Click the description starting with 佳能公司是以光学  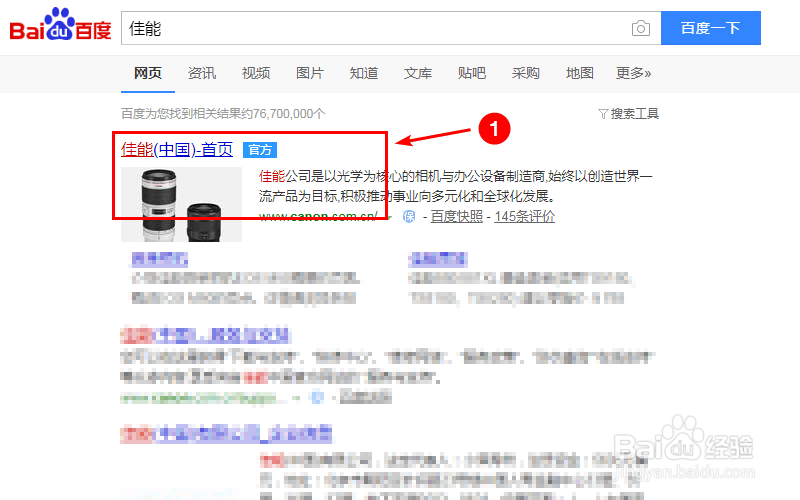(456, 186)
